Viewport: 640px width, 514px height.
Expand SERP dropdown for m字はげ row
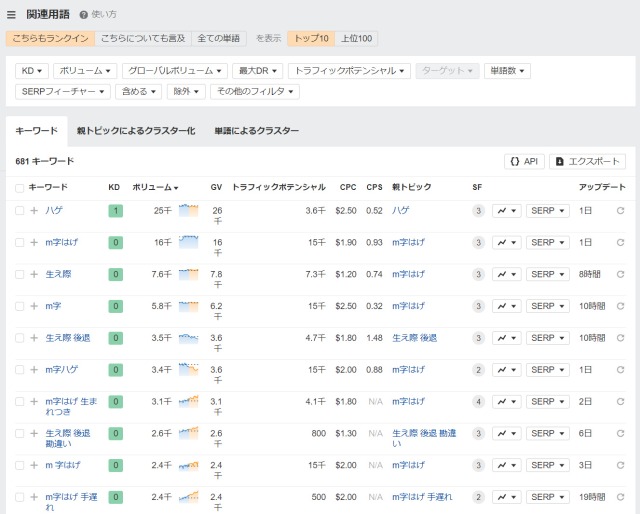coord(547,243)
